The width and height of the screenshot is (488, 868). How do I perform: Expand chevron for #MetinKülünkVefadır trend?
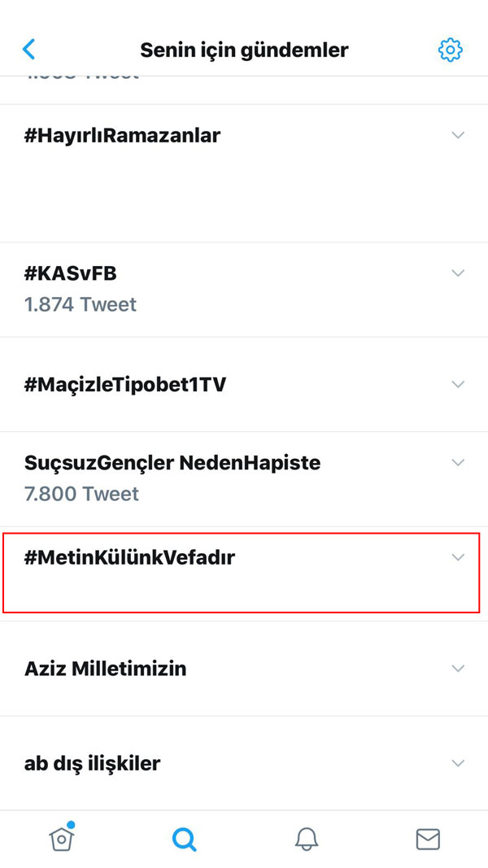coord(458,557)
